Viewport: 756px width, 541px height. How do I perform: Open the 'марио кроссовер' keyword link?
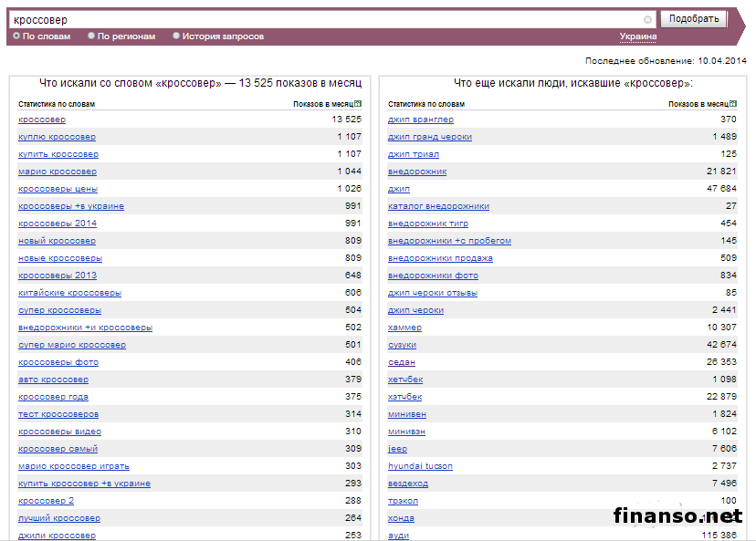tap(57, 172)
